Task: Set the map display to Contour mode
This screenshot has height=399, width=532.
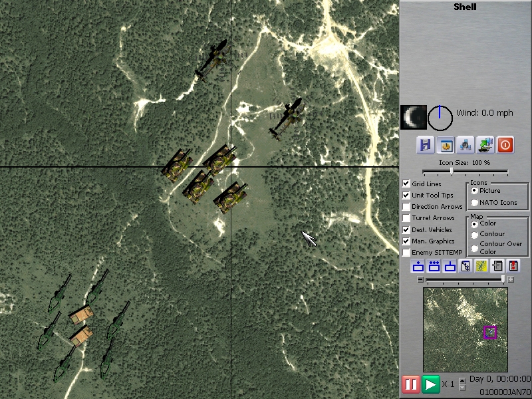Action: (x=473, y=233)
